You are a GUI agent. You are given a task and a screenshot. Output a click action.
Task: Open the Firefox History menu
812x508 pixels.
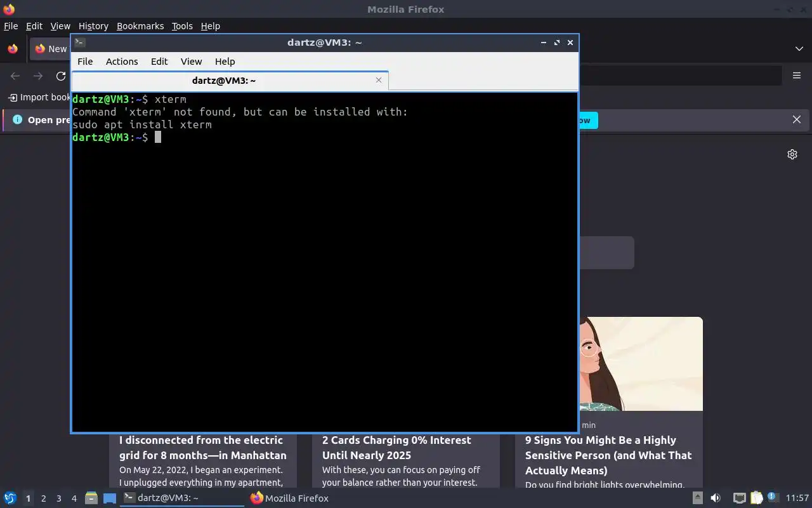pyautogui.click(x=93, y=26)
